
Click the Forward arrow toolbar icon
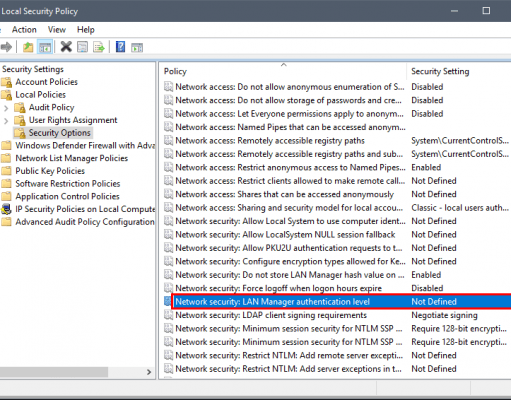click(6, 47)
